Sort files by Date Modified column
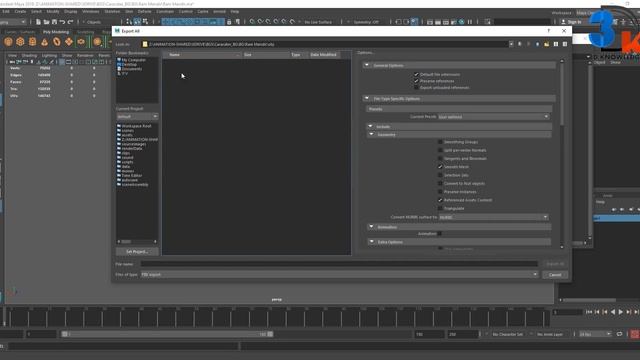This screenshot has height=360, width=640. pos(324,54)
